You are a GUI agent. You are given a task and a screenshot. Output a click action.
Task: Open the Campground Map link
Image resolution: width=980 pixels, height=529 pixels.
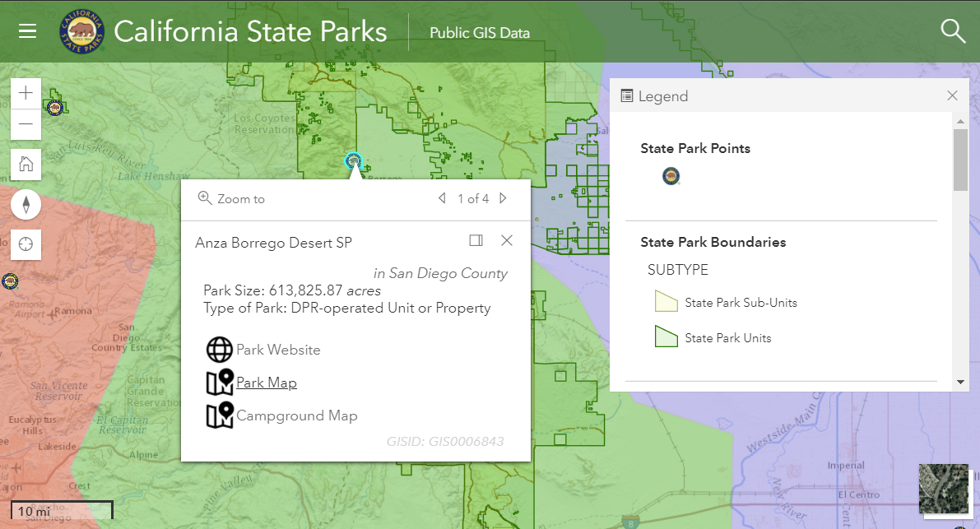[296, 415]
